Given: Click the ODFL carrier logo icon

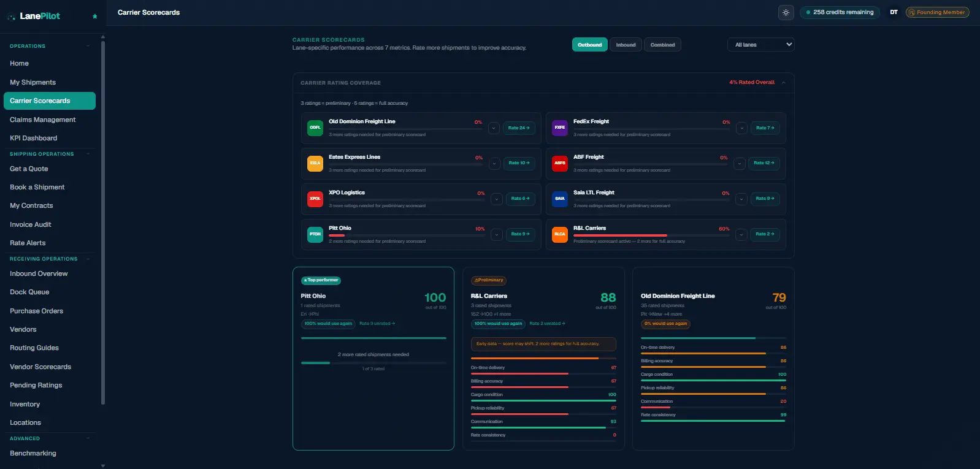Looking at the screenshot, I should 315,128.
